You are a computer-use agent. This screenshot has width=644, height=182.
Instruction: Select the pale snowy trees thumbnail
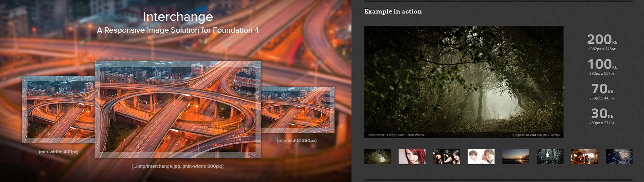click(x=550, y=157)
